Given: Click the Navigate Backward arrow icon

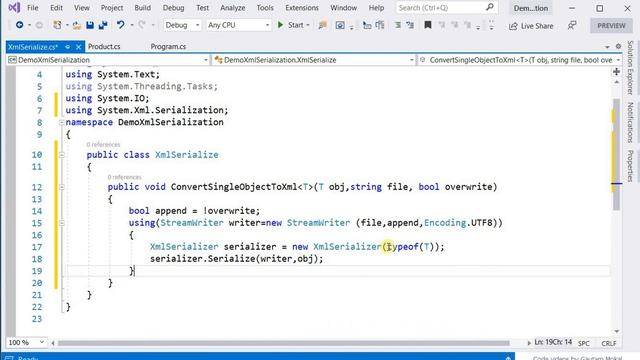Looking at the screenshot, I should point(19,25).
